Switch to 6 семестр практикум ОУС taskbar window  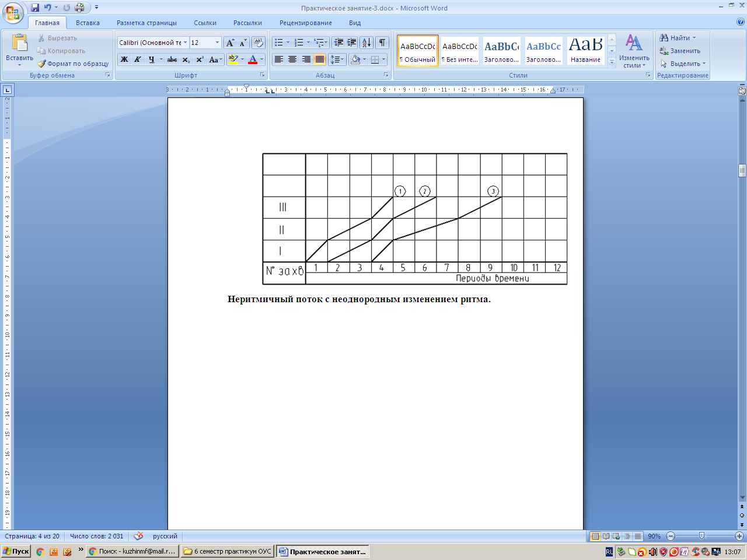(x=227, y=551)
